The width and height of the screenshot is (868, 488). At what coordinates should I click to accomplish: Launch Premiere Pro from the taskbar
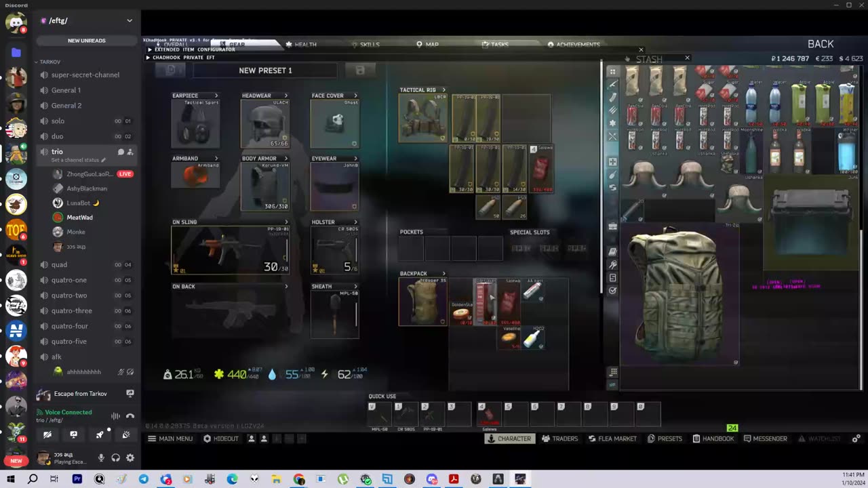tap(77, 479)
